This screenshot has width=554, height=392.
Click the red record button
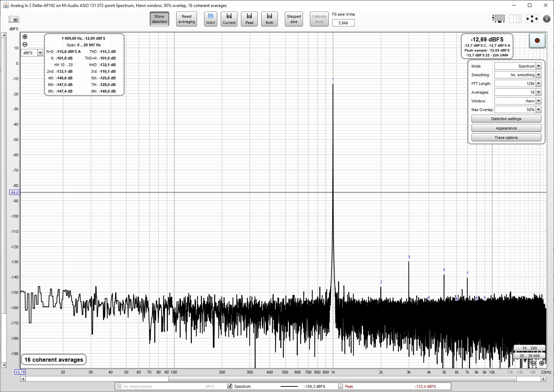pos(537,41)
